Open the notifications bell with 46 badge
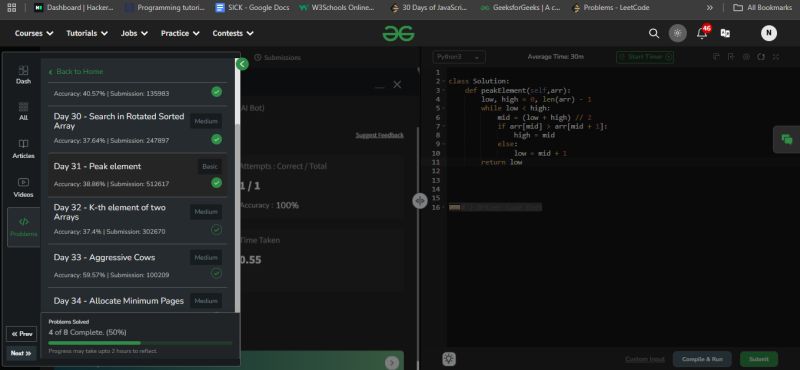Image resolution: width=800 pixels, height=370 pixels. point(703,32)
